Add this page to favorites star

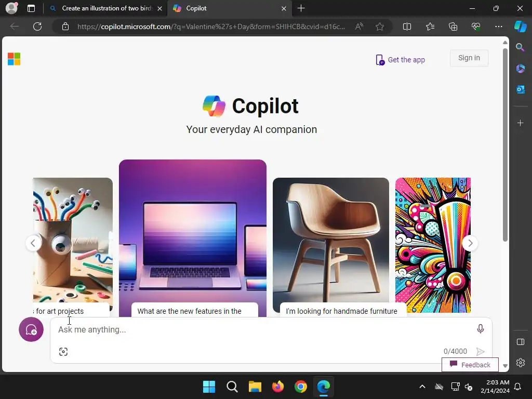(380, 26)
